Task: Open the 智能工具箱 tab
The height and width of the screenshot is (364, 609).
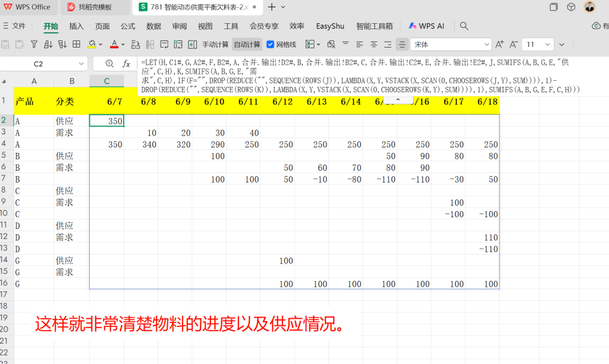Action: pos(375,26)
